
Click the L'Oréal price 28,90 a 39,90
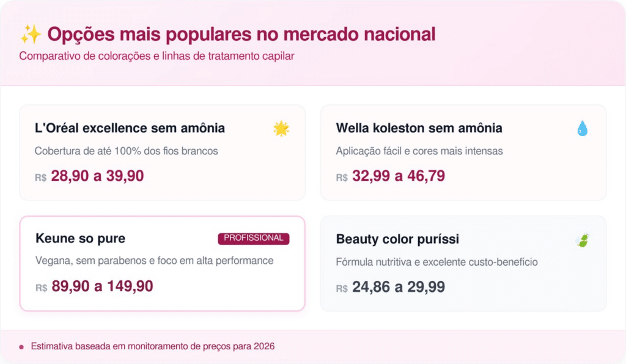[x=97, y=177]
